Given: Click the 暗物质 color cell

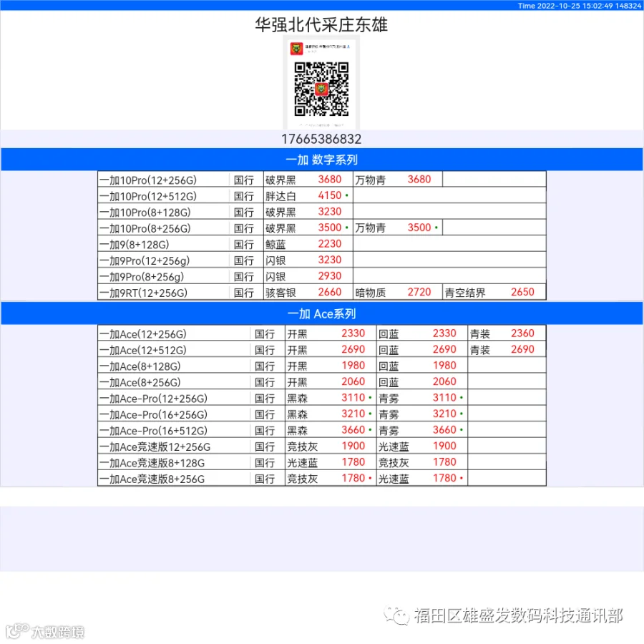Looking at the screenshot, I should click(371, 293).
